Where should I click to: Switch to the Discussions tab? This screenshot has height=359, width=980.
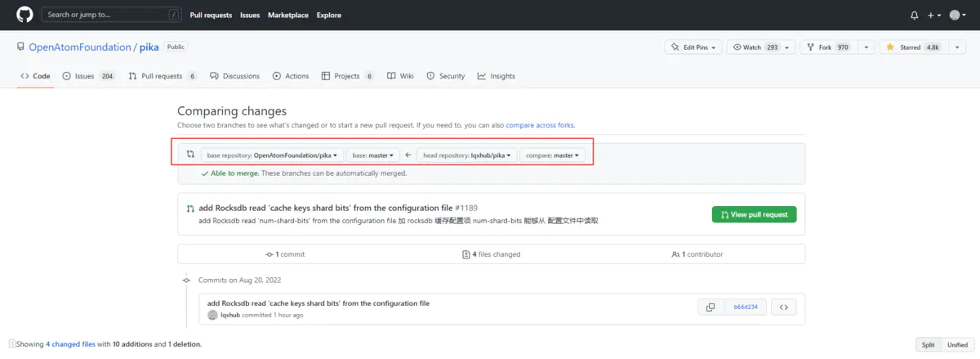[x=234, y=76]
